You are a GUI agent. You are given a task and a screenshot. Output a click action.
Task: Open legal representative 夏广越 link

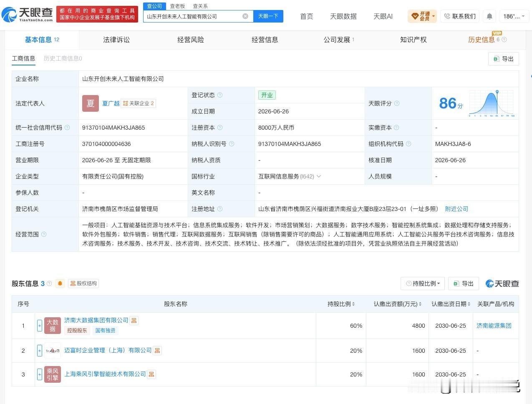coord(111,103)
